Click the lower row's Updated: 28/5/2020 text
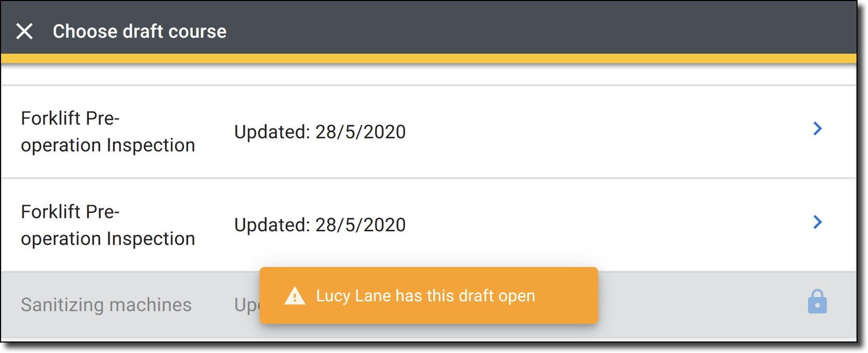The width and height of the screenshot is (868, 353). click(x=320, y=225)
